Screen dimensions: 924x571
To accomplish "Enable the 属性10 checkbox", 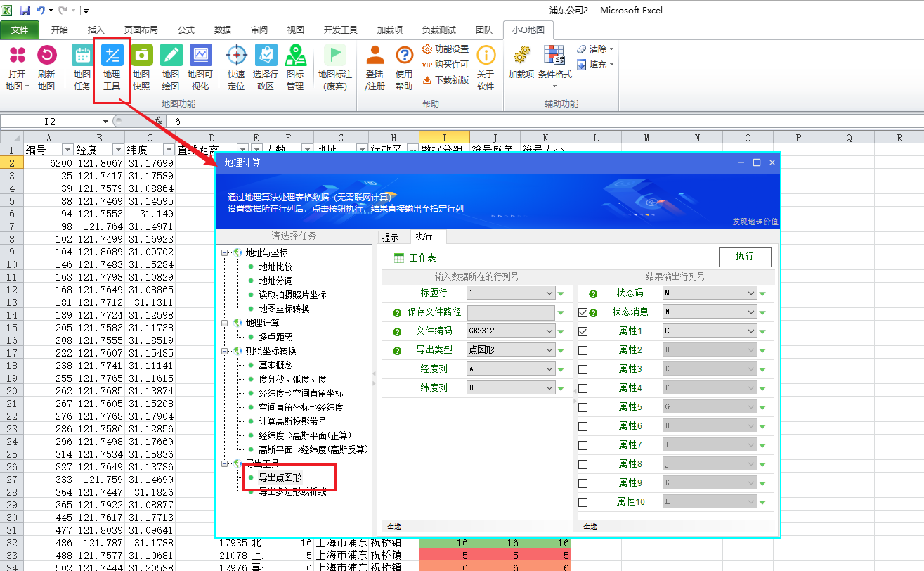I will coord(583,502).
